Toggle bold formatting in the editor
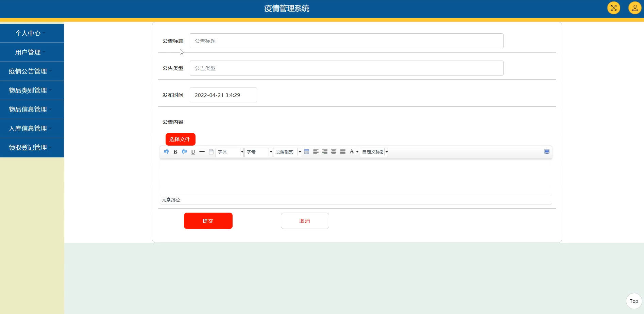This screenshot has height=314, width=644. 175,152
